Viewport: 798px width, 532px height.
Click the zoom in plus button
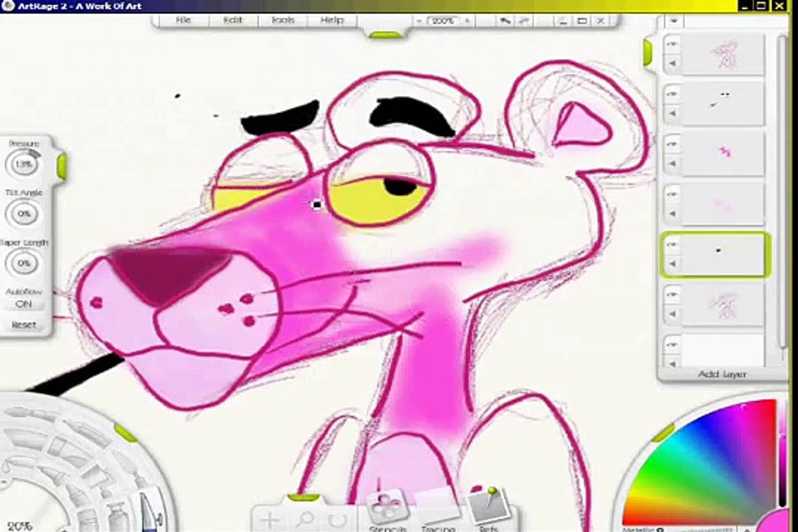click(x=467, y=21)
